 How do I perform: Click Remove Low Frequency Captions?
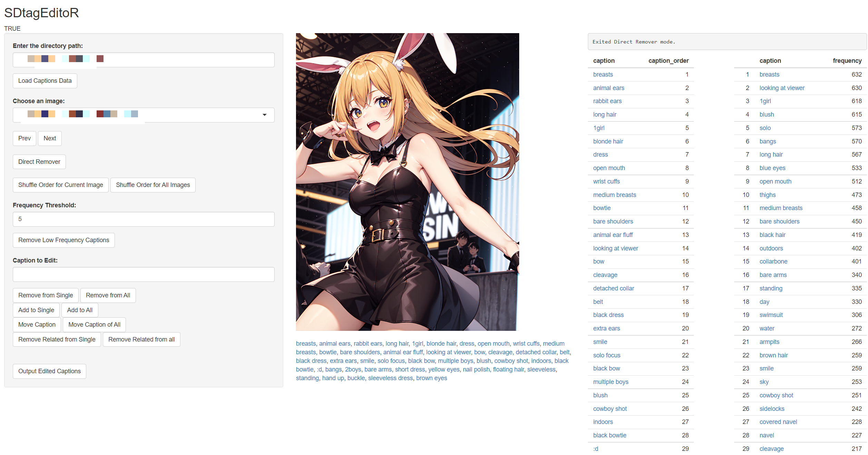click(63, 240)
